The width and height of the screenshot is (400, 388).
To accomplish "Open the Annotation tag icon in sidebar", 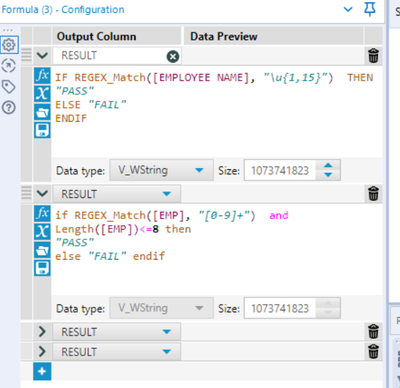I will point(9,87).
